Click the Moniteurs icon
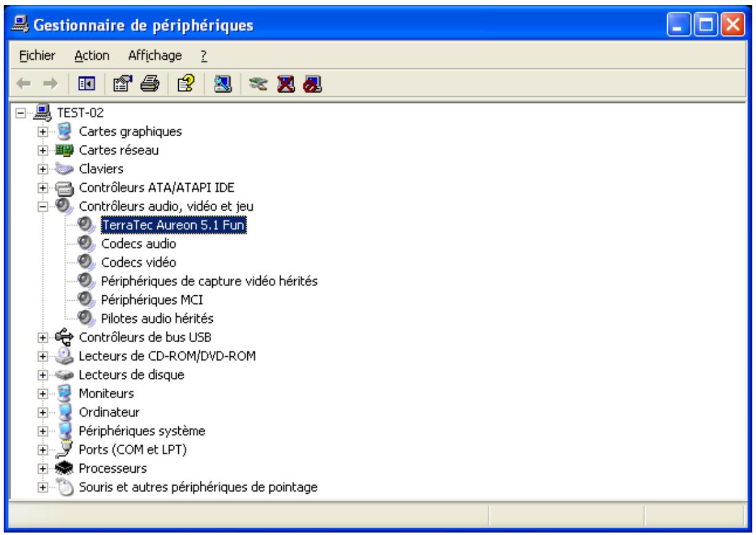 tap(65, 393)
